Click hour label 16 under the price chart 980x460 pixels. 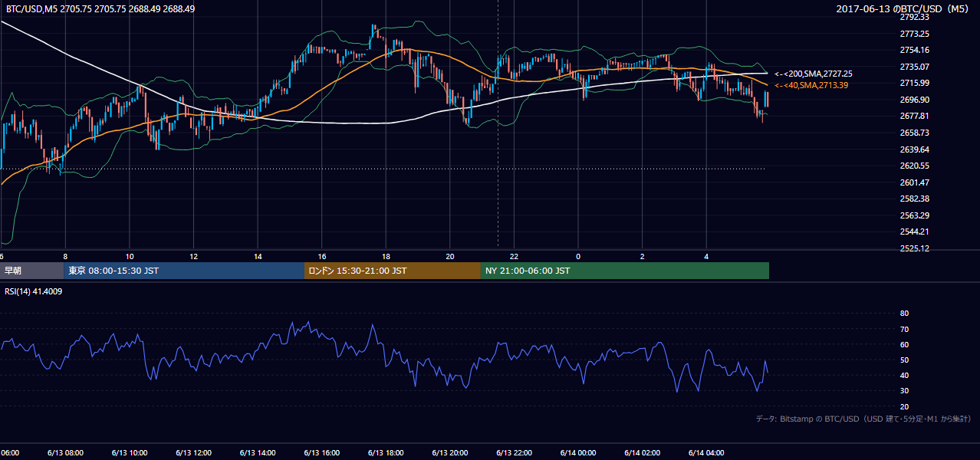tap(322, 256)
